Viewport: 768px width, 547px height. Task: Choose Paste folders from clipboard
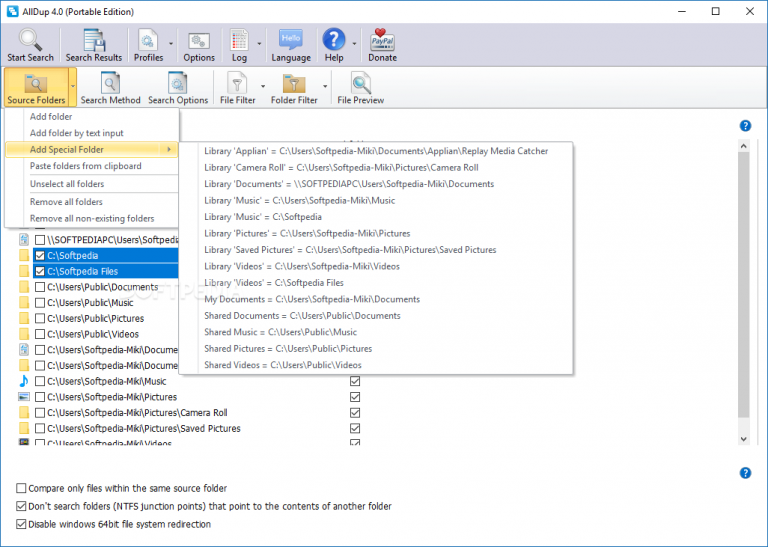92,166
